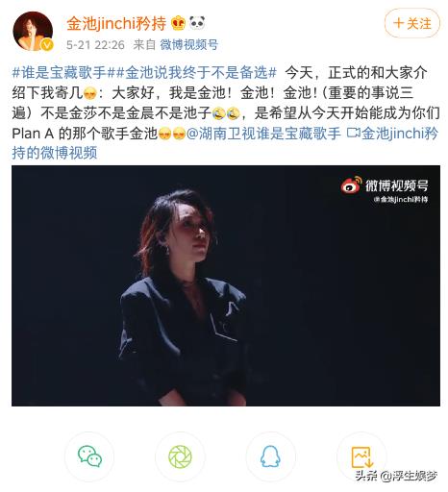Click the yellow verified badge on avatar
448x492 pixels.
click(47, 45)
